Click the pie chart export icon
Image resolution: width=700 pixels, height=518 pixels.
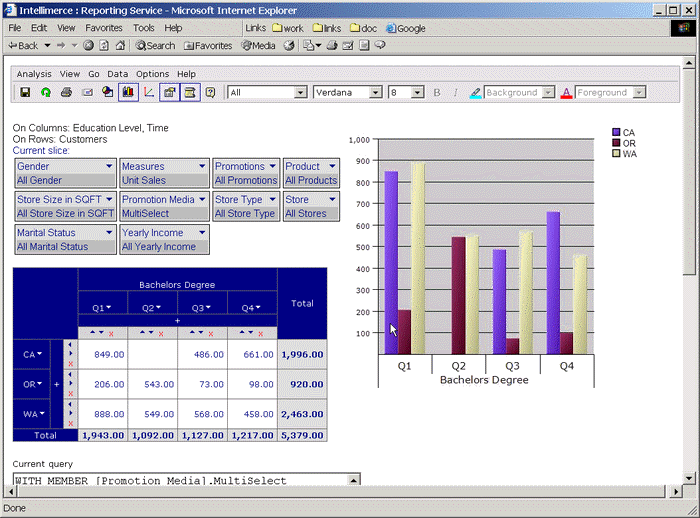[108, 92]
